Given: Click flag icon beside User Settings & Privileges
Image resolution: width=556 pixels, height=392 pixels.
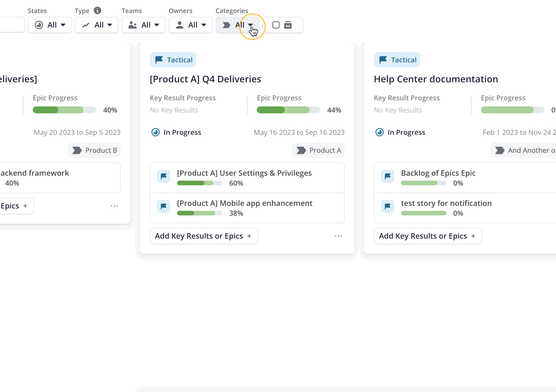Looking at the screenshot, I should pos(164,176).
